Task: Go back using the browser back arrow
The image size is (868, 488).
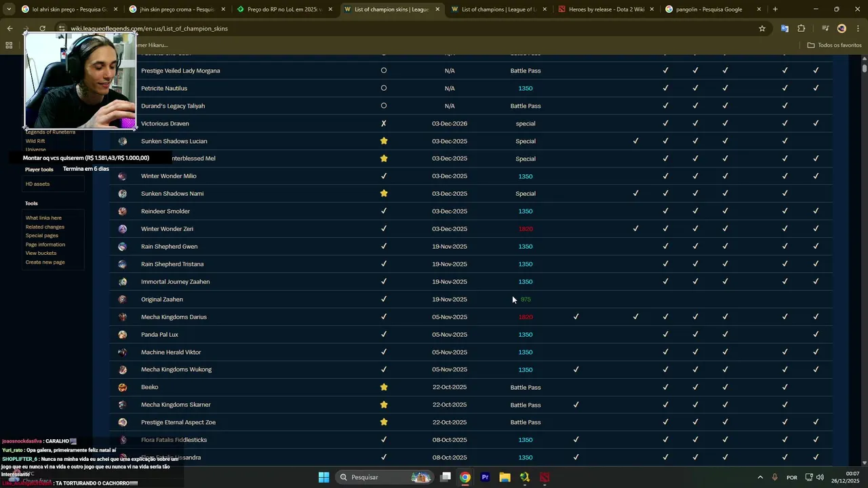Action: click(9, 28)
